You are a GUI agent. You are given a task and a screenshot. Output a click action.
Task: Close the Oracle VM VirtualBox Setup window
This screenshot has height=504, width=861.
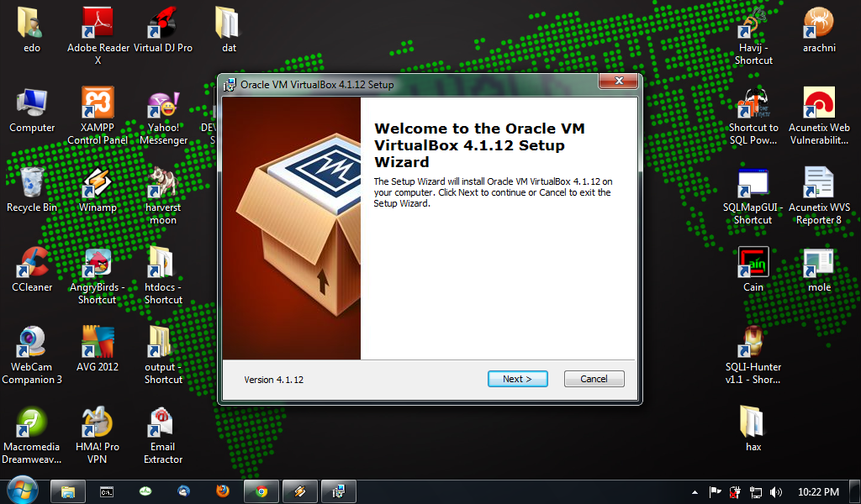[x=618, y=81]
